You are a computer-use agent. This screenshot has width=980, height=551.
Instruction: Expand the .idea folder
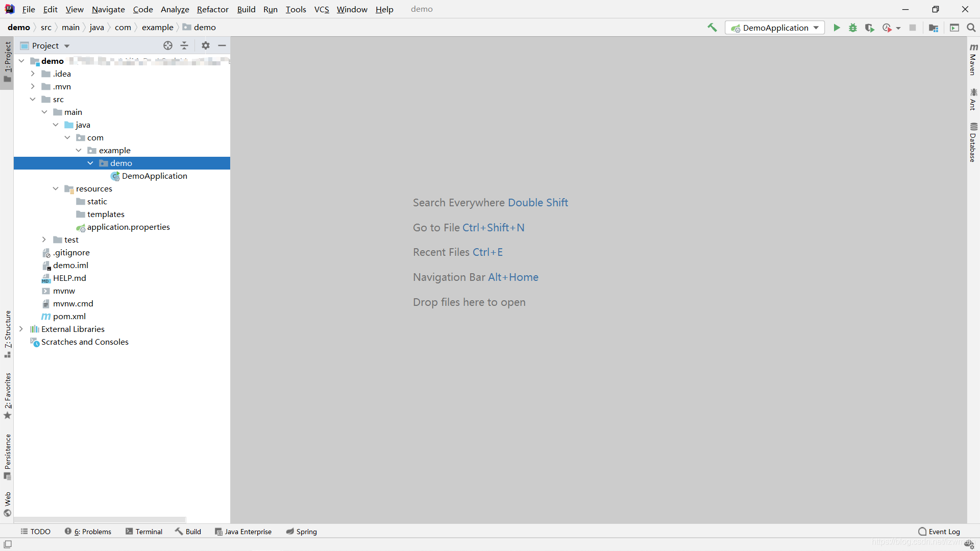[x=33, y=74]
